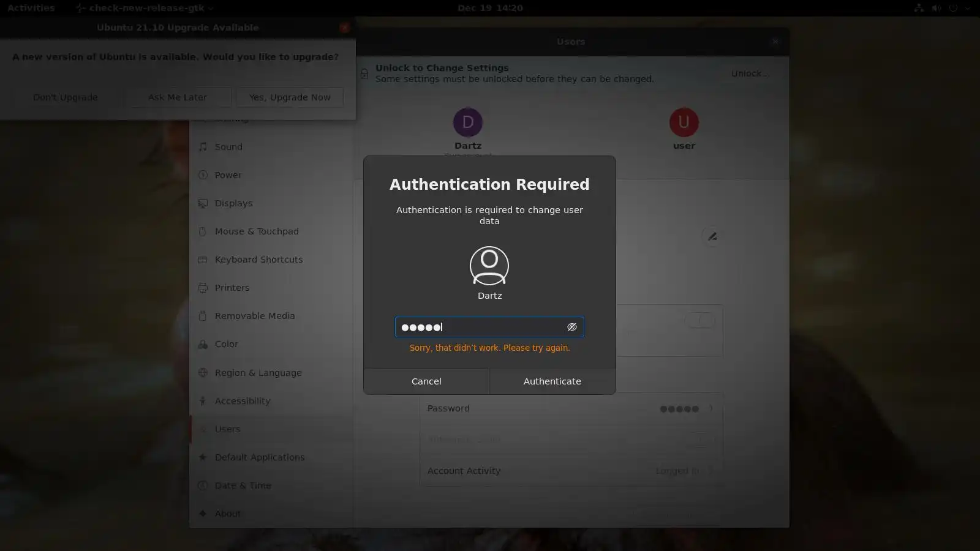
Task: Toggle the switch below the edit pencil
Action: 699,320
